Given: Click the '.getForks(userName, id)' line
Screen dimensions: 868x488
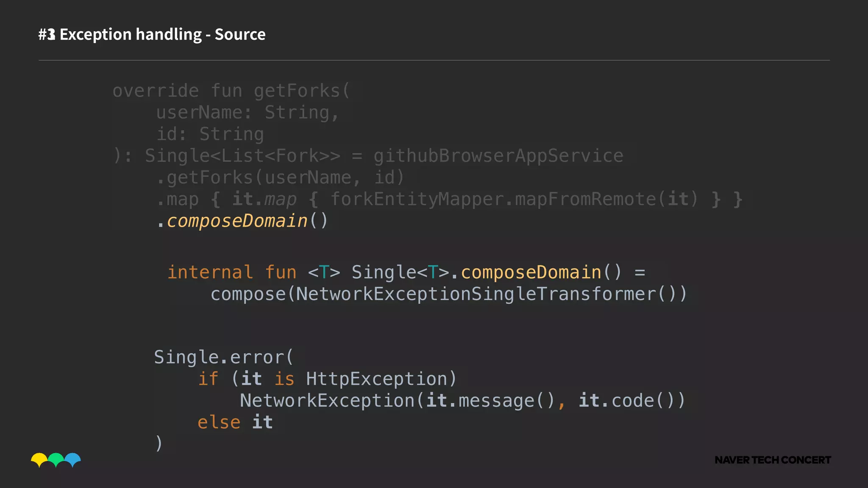Looking at the screenshot, I should (x=280, y=177).
